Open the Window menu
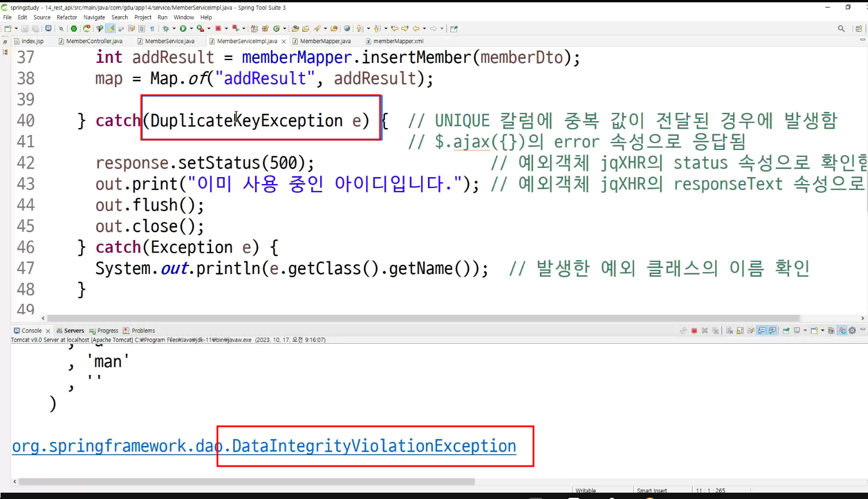Image resolution: width=868 pixels, height=499 pixels. click(x=184, y=17)
